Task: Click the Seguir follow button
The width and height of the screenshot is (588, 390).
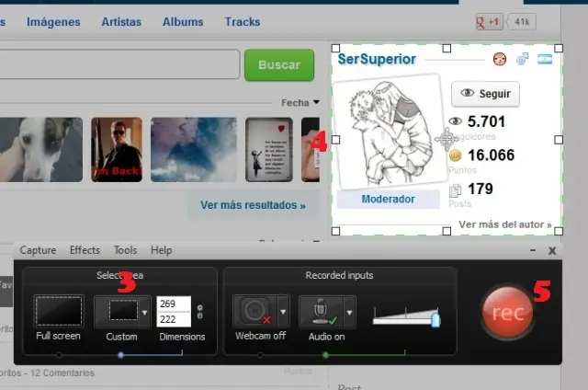Action: pyautogui.click(x=485, y=94)
